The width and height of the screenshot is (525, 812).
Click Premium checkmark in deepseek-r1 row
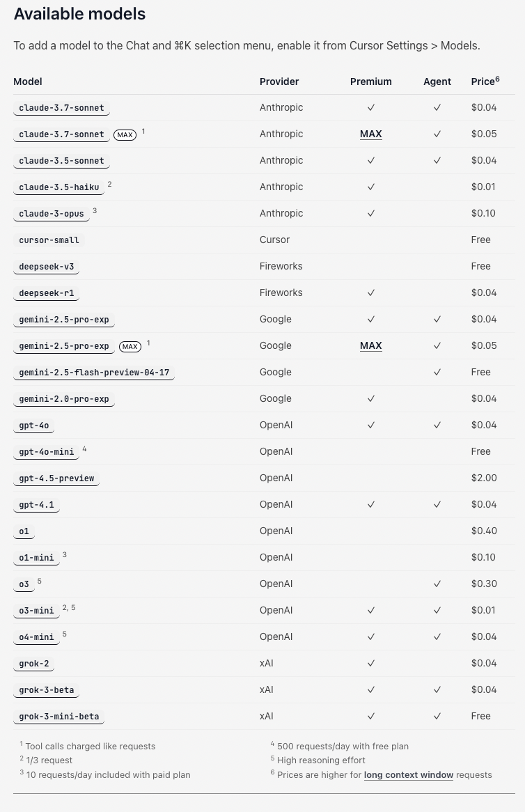click(x=371, y=292)
